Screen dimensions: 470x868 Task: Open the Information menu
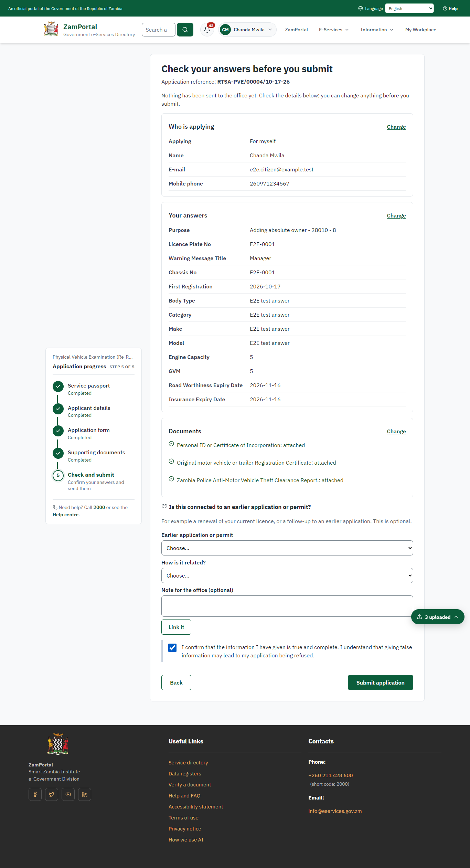pyautogui.click(x=377, y=30)
